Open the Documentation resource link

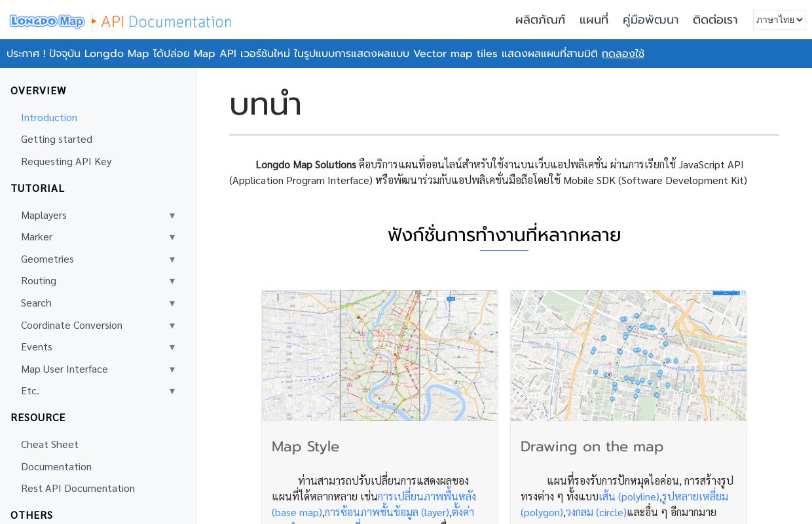coord(56,466)
